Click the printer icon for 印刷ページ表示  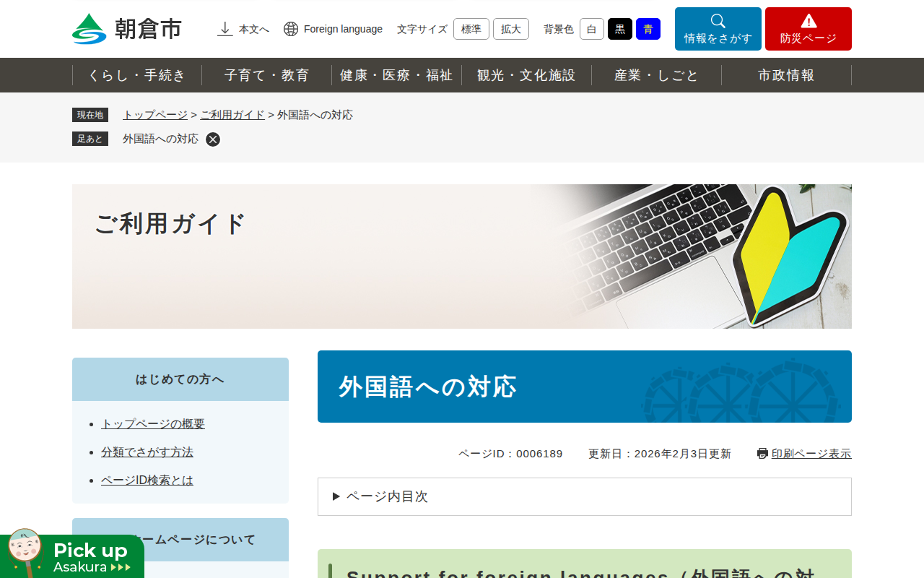[762, 454]
